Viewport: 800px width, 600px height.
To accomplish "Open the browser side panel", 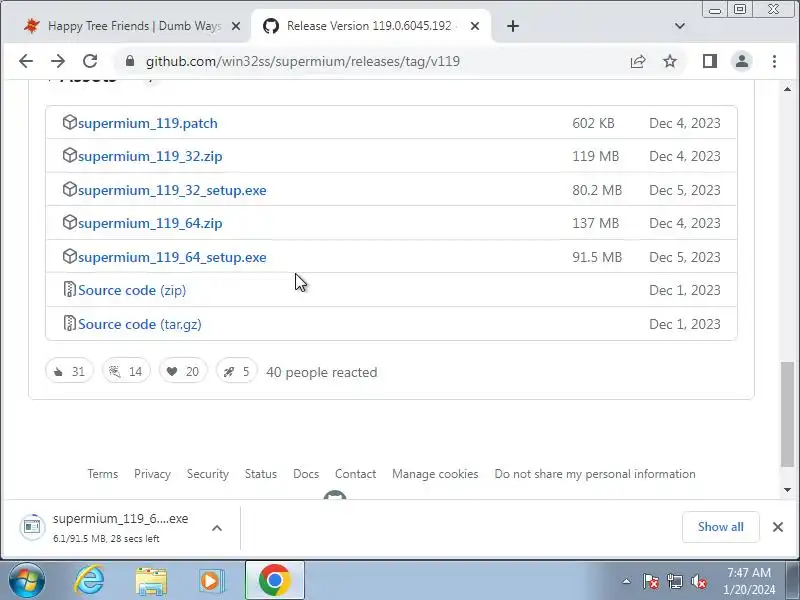I will (710, 61).
